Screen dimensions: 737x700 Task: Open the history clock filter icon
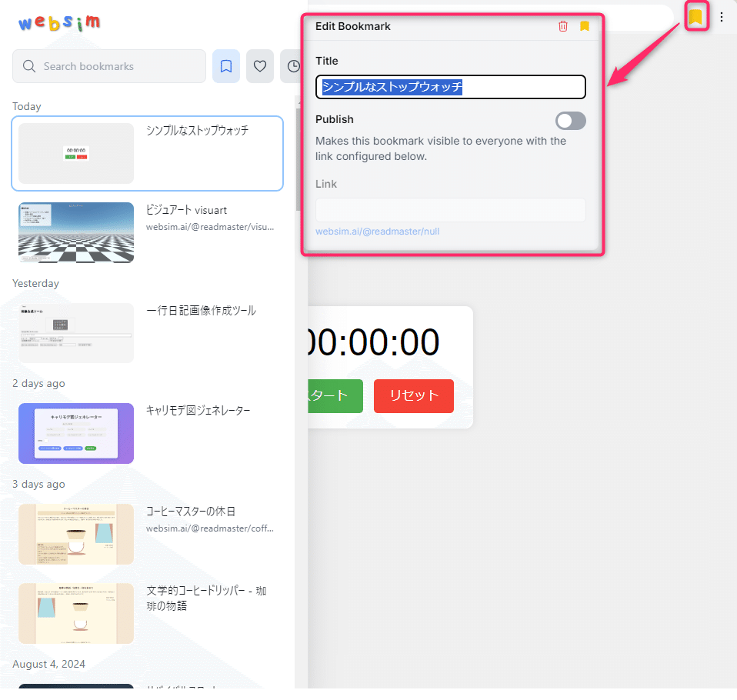click(x=293, y=66)
